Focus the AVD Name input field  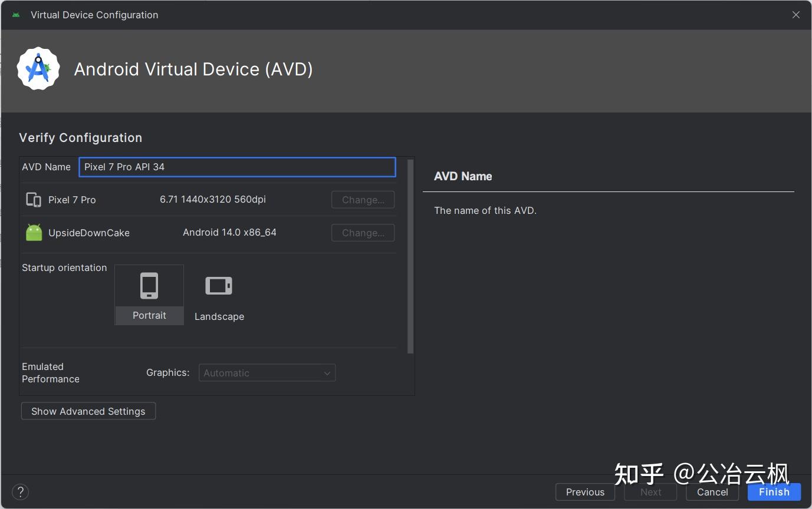click(237, 167)
